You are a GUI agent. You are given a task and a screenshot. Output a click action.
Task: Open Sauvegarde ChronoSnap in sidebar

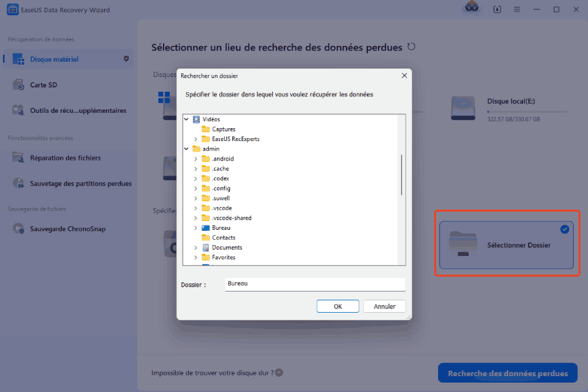pyautogui.click(x=68, y=229)
